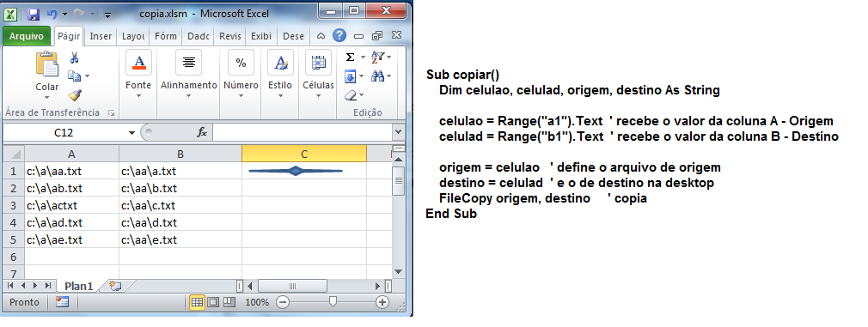Image resolution: width=868 pixels, height=327 pixels.
Task: Open the Excel Help question mark
Action: click(x=339, y=36)
